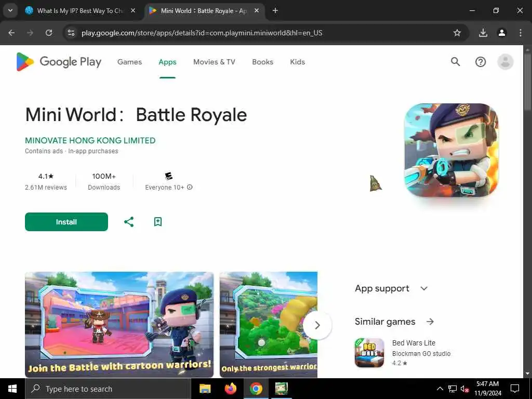
Task: Click the Blockman GO studio developer name
Action: 421,353
